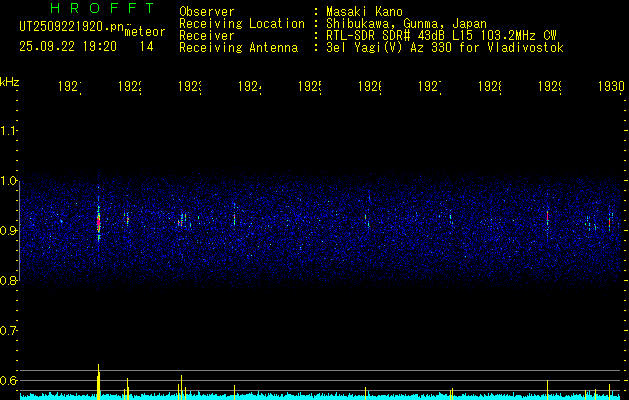The image size is (629, 400).
Task: Click the 1928 time axis marker
Action: (x=490, y=86)
